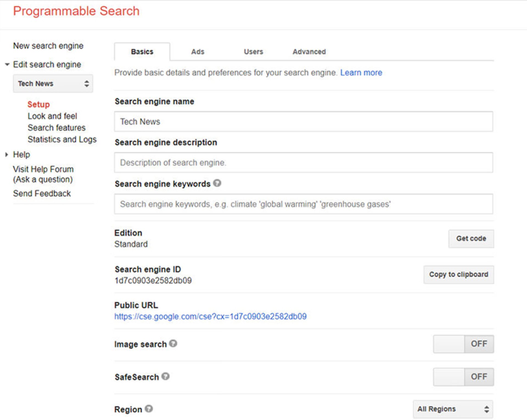The image size is (527, 420).
Task: Collapse the Edit search engine section
Action: click(7, 64)
